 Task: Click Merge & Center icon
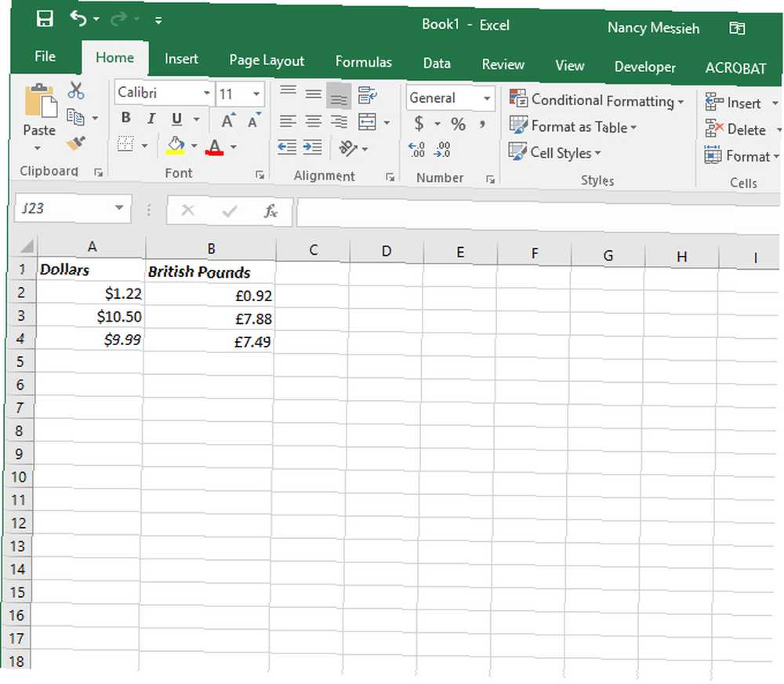point(368,122)
